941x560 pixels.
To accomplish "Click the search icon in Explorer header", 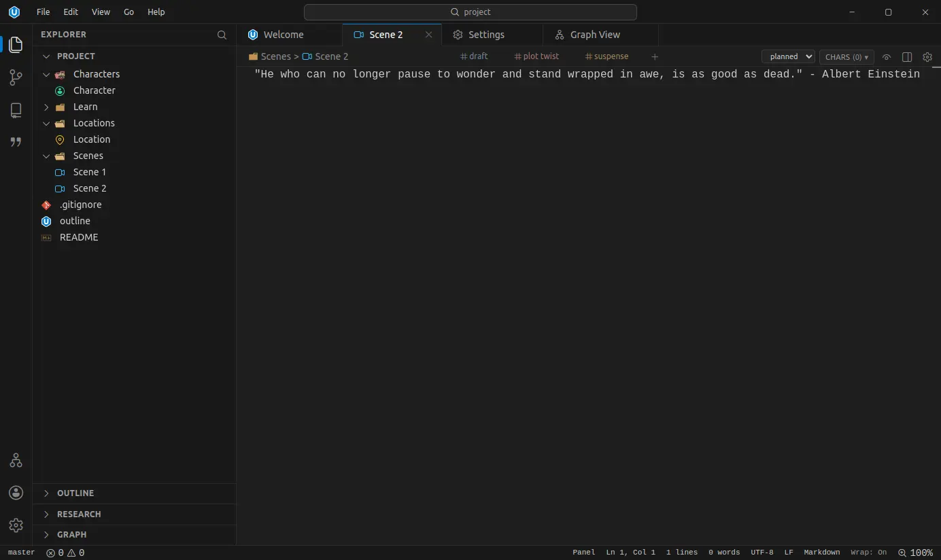I will click(x=222, y=35).
